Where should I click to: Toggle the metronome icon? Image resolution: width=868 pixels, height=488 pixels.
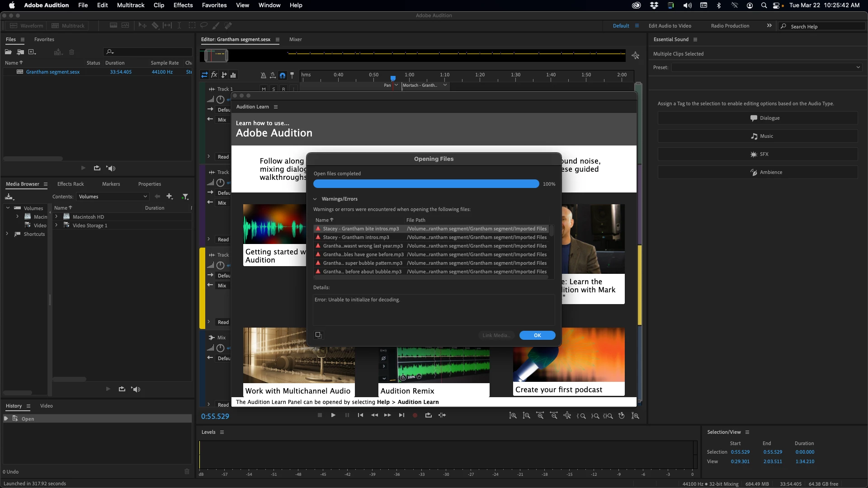click(264, 75)
